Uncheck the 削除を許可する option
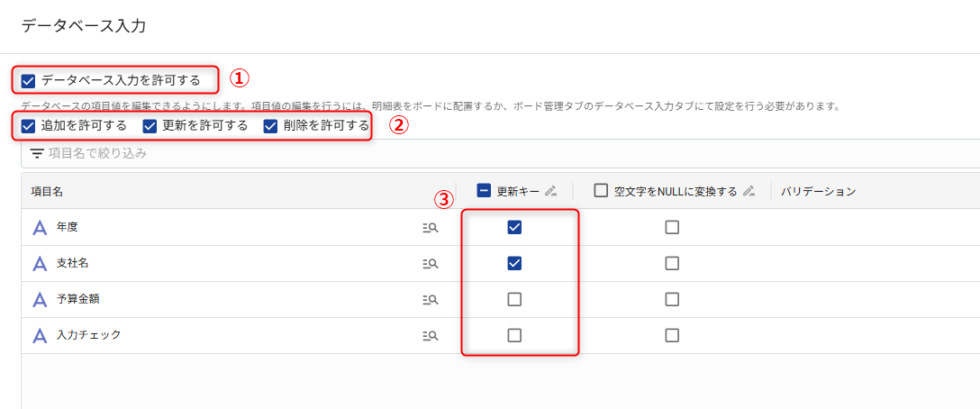This screenshot has width=980, height=409. point(270,126)
